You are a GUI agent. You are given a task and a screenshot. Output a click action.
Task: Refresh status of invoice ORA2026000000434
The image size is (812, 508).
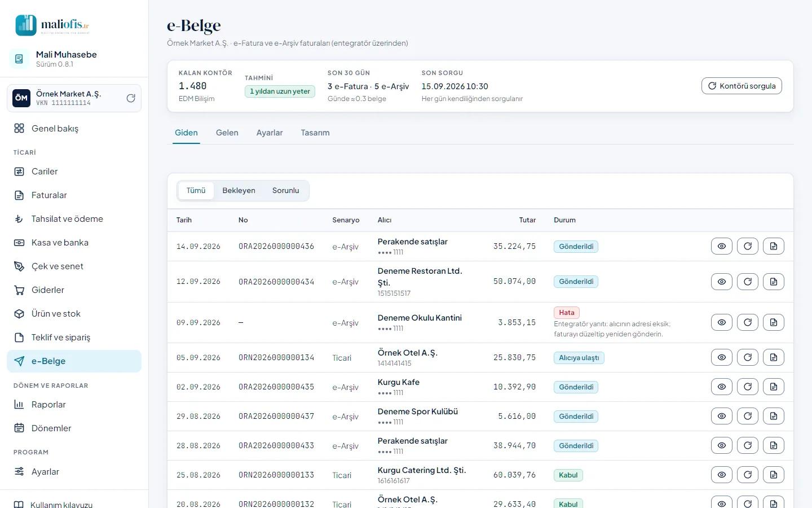(748, 282)
